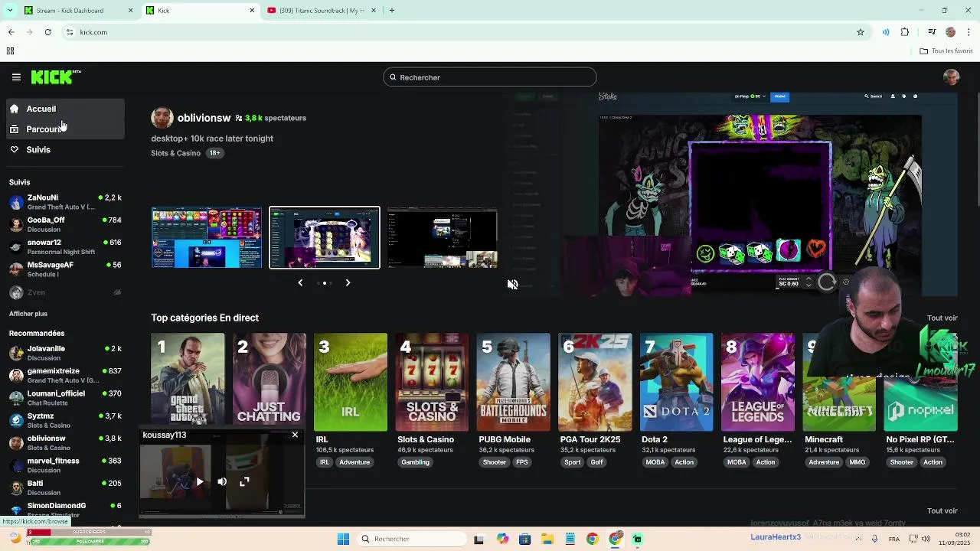This screenshot has height=551, width=980.
Task: Open the hamburger menu beside Kick logo
Action: [16, 77]
